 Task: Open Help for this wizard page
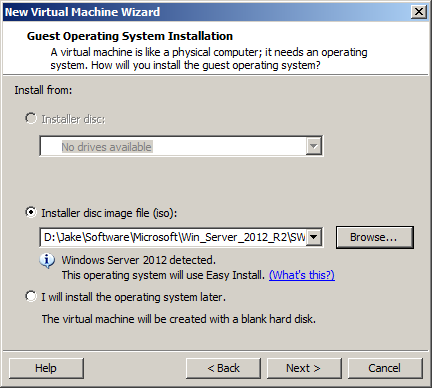[x=46, y=368]
